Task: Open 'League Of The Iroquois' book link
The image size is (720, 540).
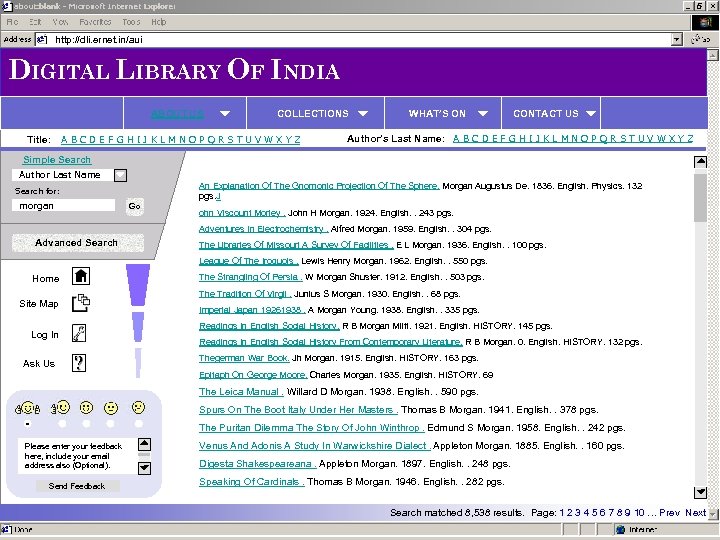Action: click(248, 261)
